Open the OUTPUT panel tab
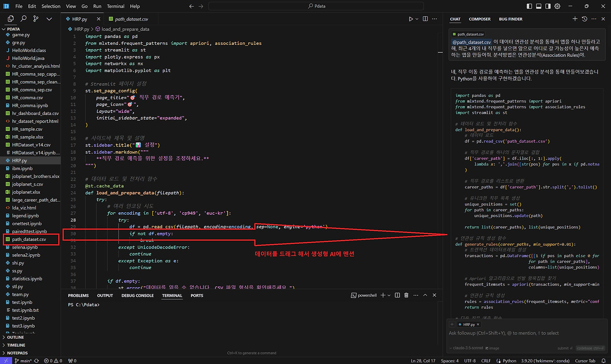The width and height of the screenshot is (611, 364). pyautogui.click(x=105, y=295)
